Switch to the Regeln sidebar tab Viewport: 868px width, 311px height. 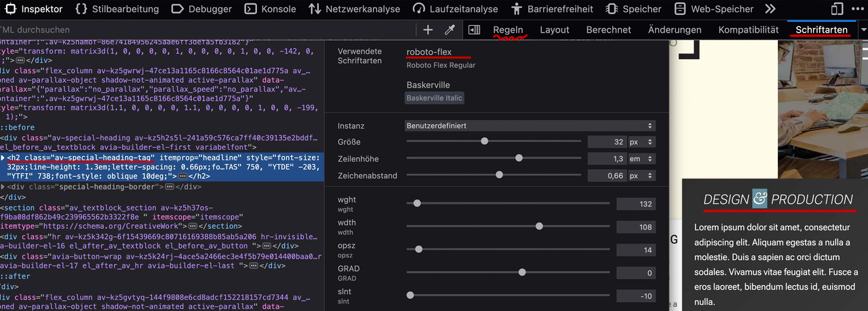coord(508,30)
